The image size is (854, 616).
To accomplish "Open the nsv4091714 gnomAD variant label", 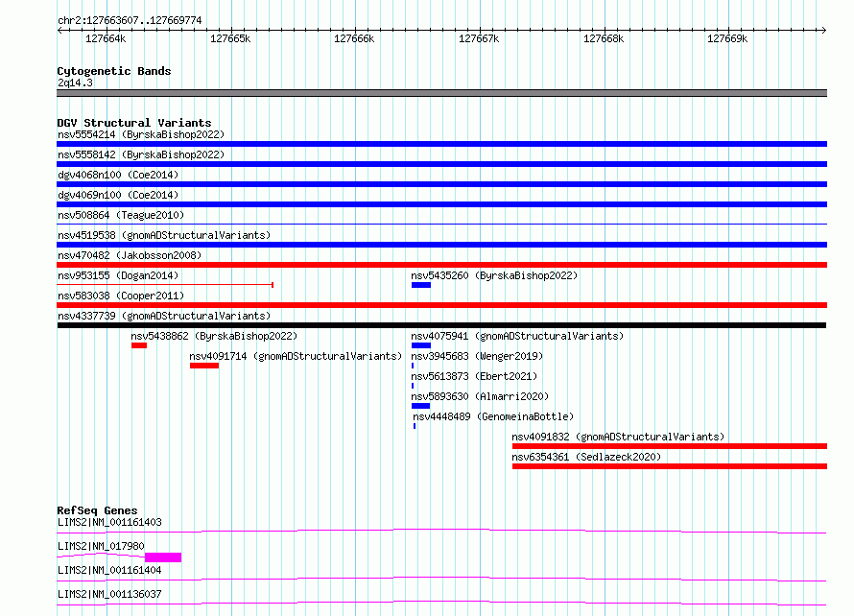I will (x=296, y=356).
